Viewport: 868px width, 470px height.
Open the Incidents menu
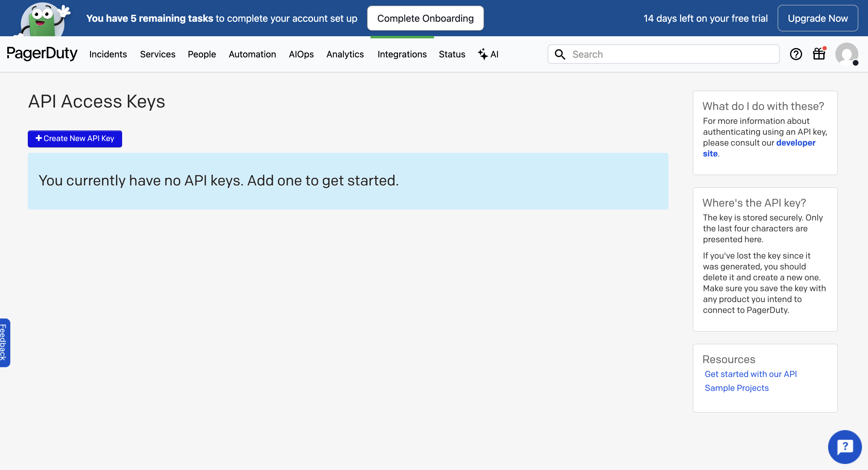[108, 54]
